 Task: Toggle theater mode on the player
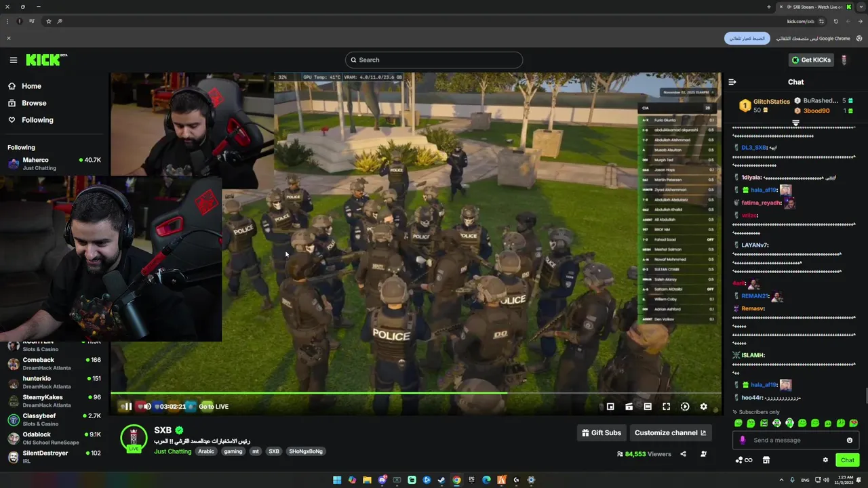click(648, 407)
